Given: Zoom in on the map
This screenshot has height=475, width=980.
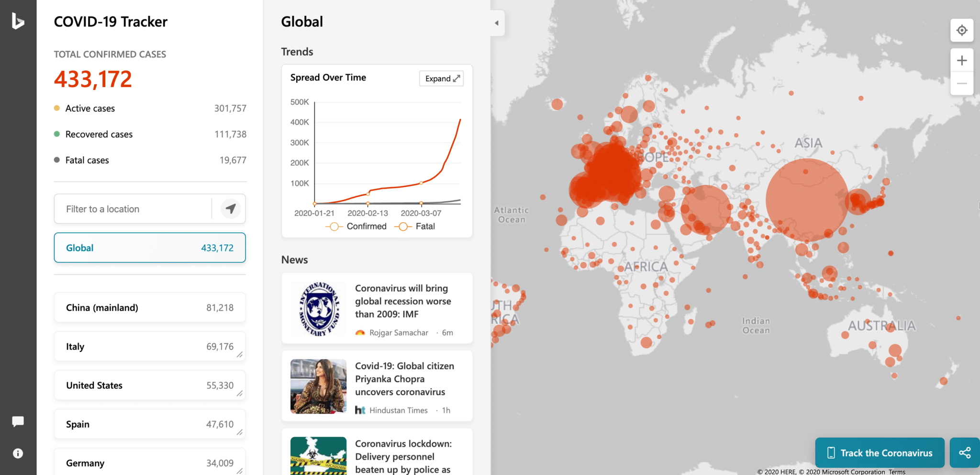Looking at the screenshot, I should (961, 60).
